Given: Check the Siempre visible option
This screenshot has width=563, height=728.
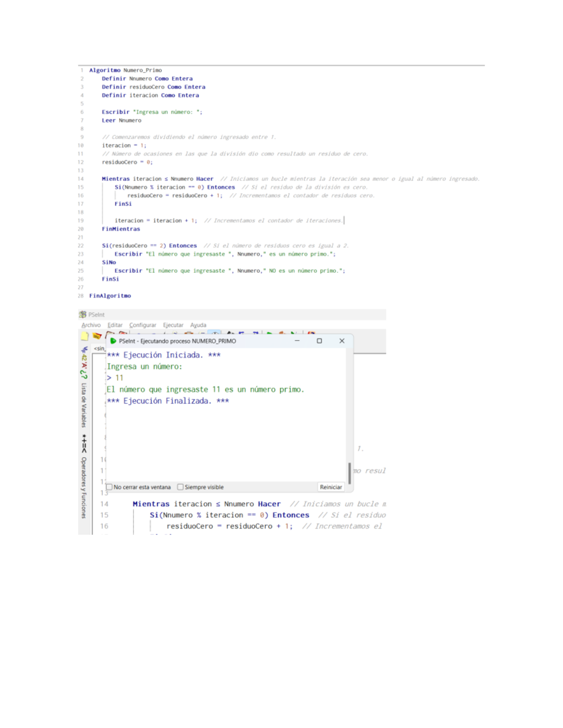Looking at the screenshot, I should pyautogui.click(x=181, y=487).
